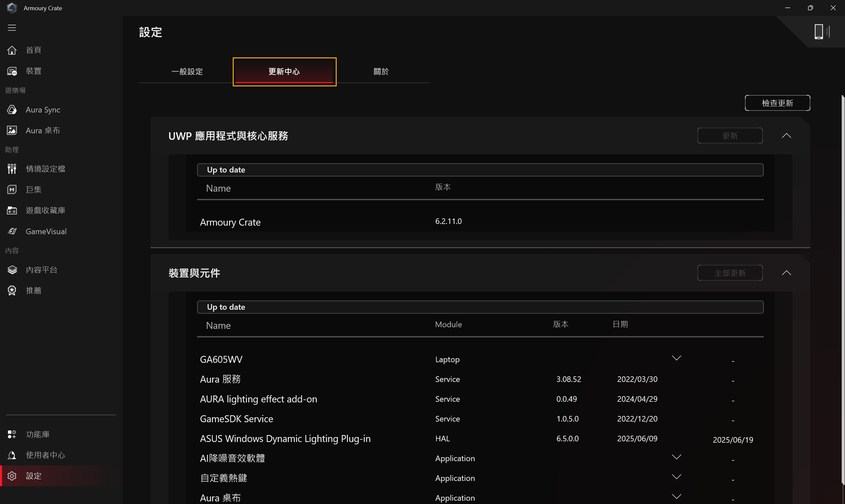This screenshot has height=504, width=845.
Task: Collapse the 裝置與元件 section
Action: [x=786, y=273]
